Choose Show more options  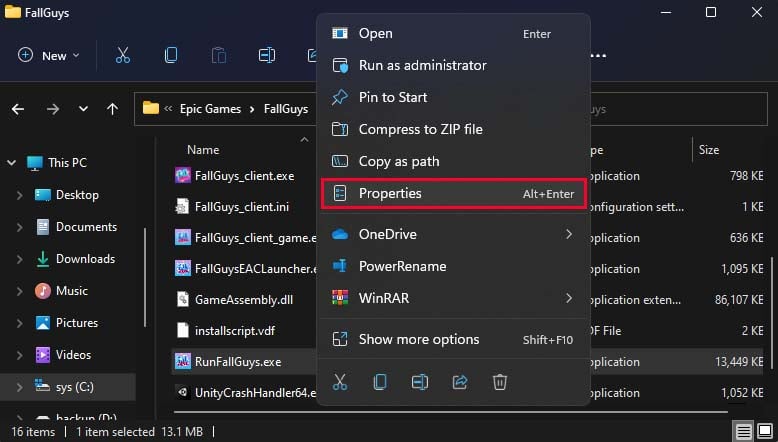pos(453,339)
